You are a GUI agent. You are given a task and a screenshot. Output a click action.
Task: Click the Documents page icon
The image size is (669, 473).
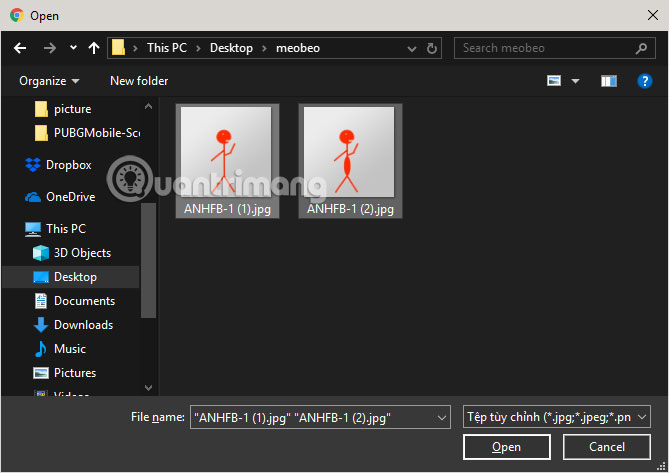pos(41,301)
